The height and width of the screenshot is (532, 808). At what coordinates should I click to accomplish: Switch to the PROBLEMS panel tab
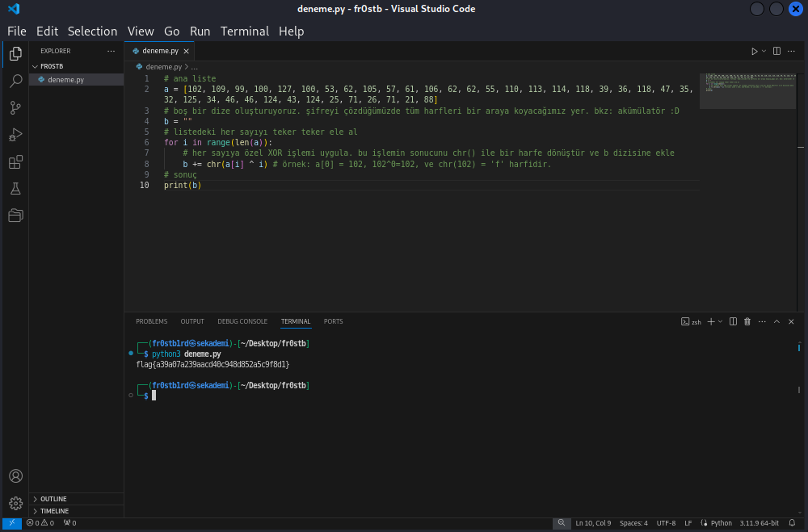point(152,321)
